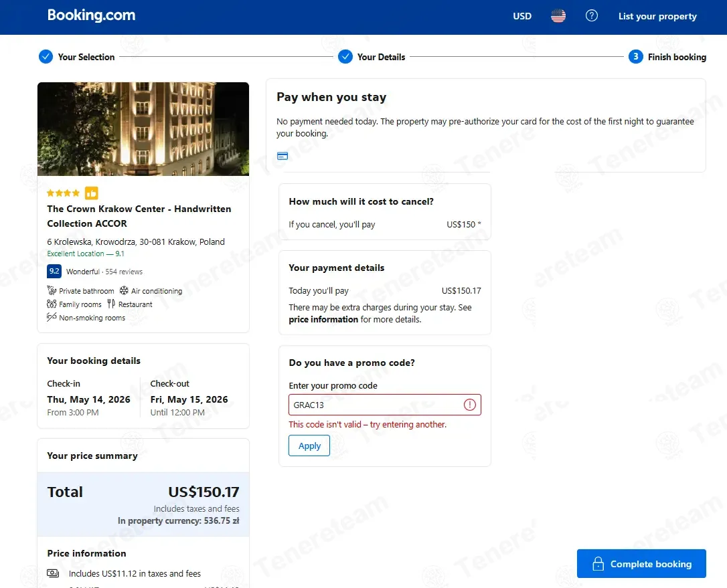This screenshot has width=727, height=588.
Task: Go back to Your Selection step
Action: point(86,57)
